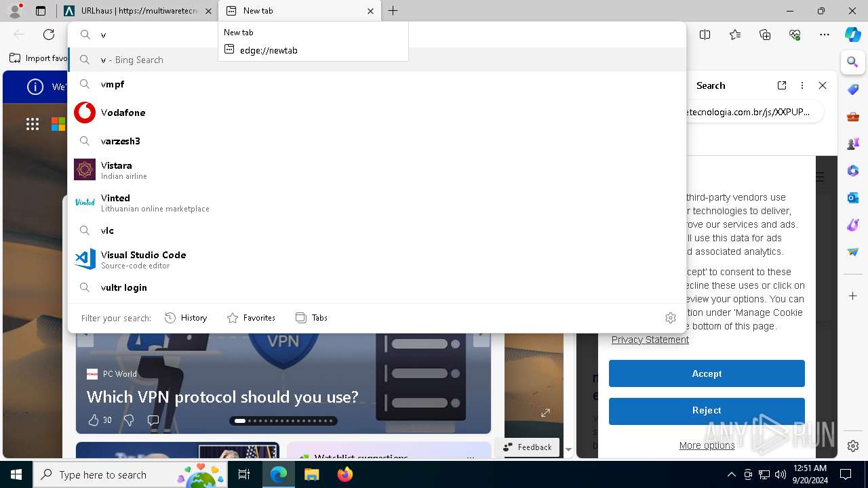The height and width of the screenshot is (488, 868).
Task: Open the apps grid launcher icon
Action: (x=33, y=123)
